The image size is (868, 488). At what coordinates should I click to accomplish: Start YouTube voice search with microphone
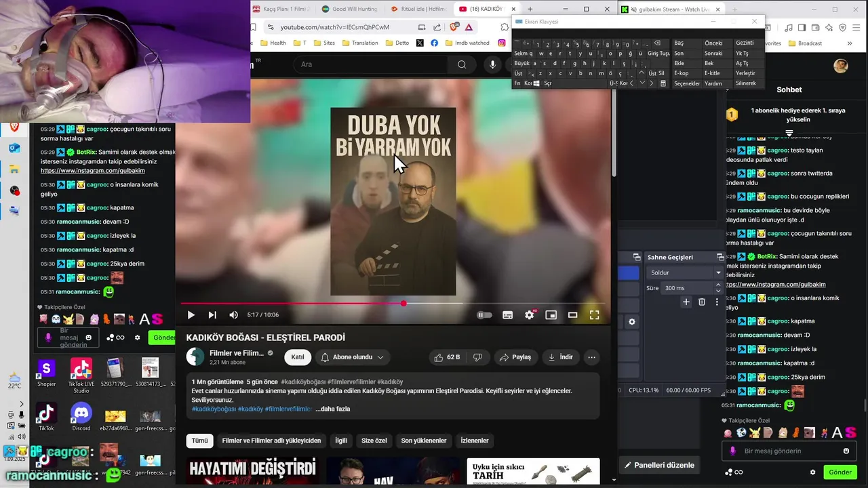point(493,64)
